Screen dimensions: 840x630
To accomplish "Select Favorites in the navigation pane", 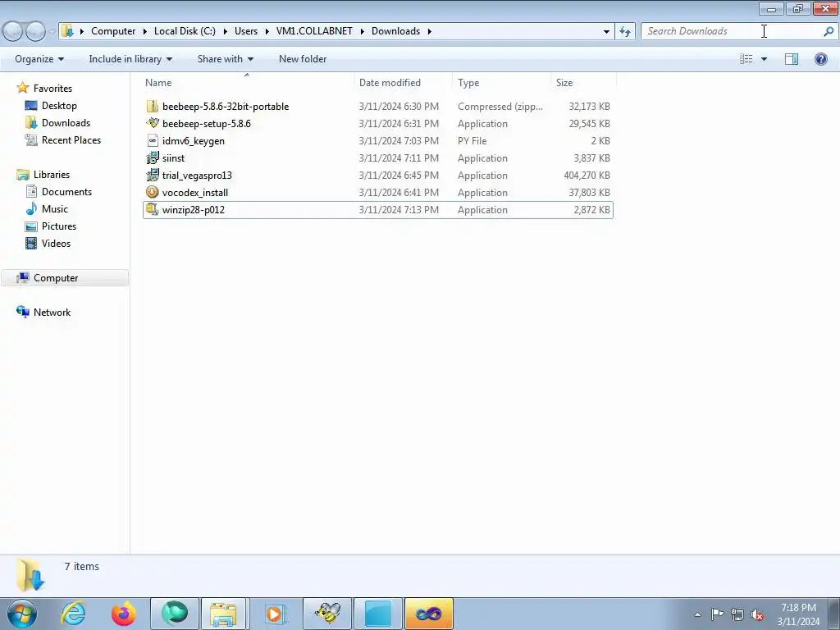I will click(52, 89).
